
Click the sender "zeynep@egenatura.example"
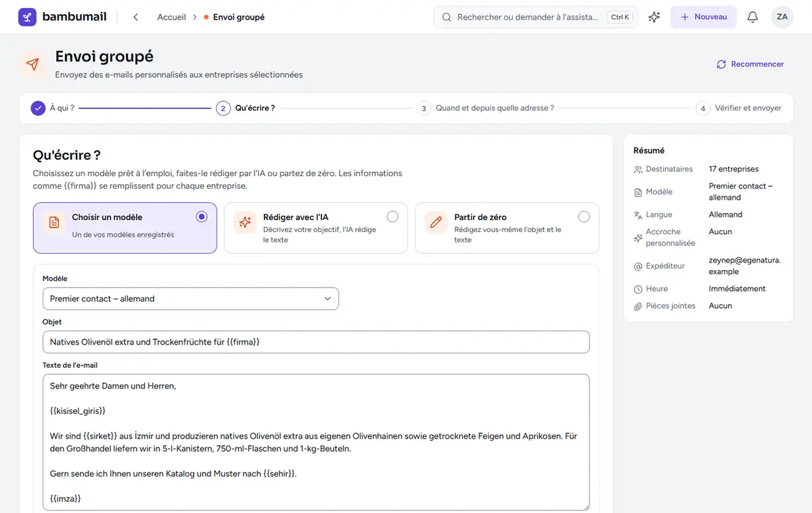tap(744, 266)
